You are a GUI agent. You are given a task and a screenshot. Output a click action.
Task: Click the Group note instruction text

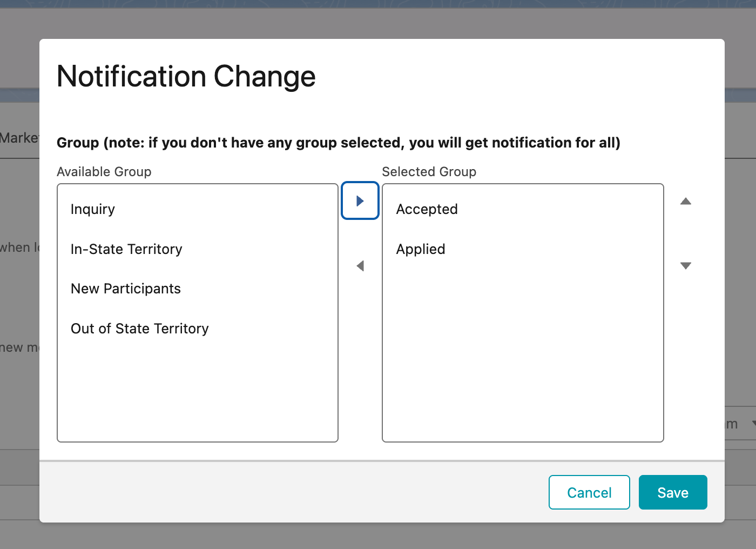[338, 143]
